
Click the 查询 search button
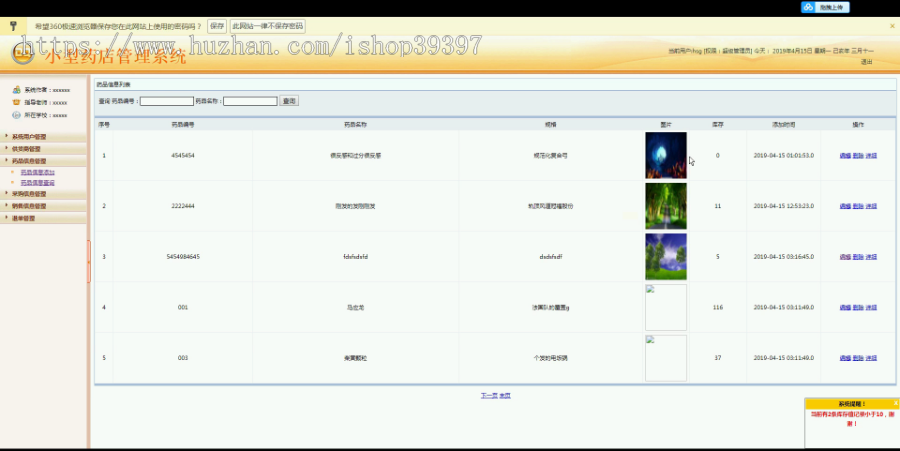(289, 101)
